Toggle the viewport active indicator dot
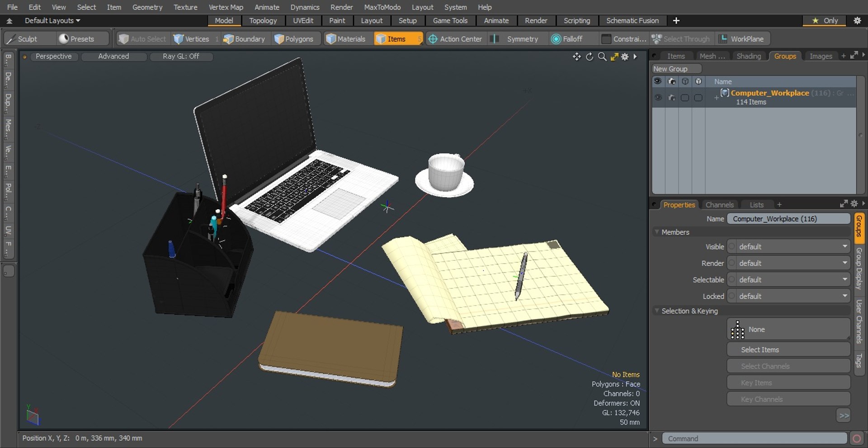The image size is (868, 448). coord(24,57)
